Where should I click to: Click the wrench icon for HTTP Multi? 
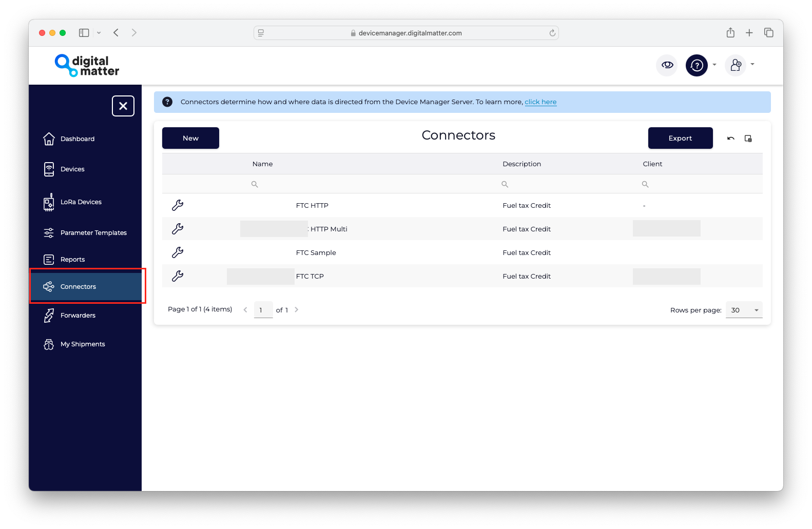[x=178, y=229]
